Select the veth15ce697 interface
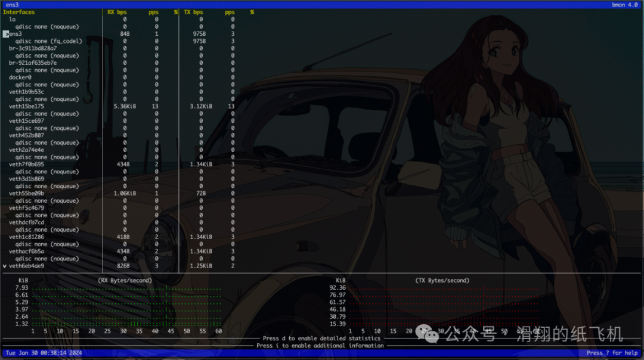The width and height of the screenshot is (644, 360). point(26,120)
